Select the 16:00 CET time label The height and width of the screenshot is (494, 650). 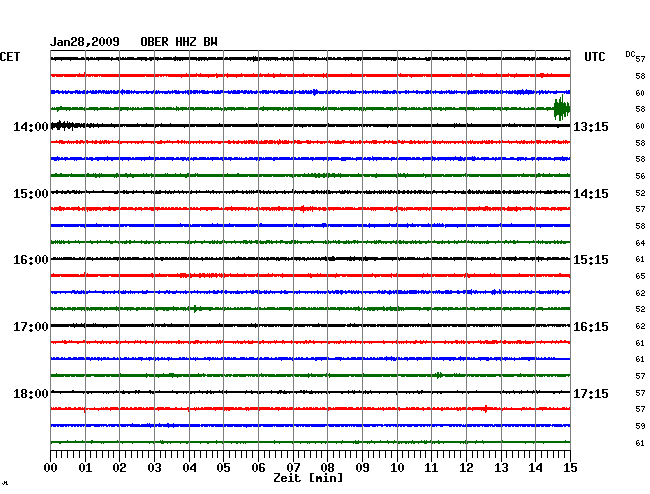coord(30,260)
